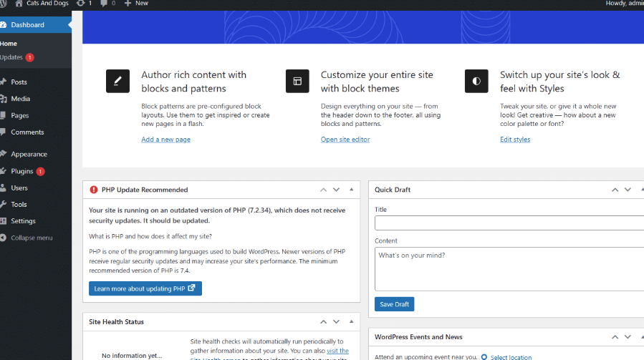Image resolution: width=644 pixels, height=360 pixels.
Task: Move WordPress Events and News panel down
Action: coord(628,337)
